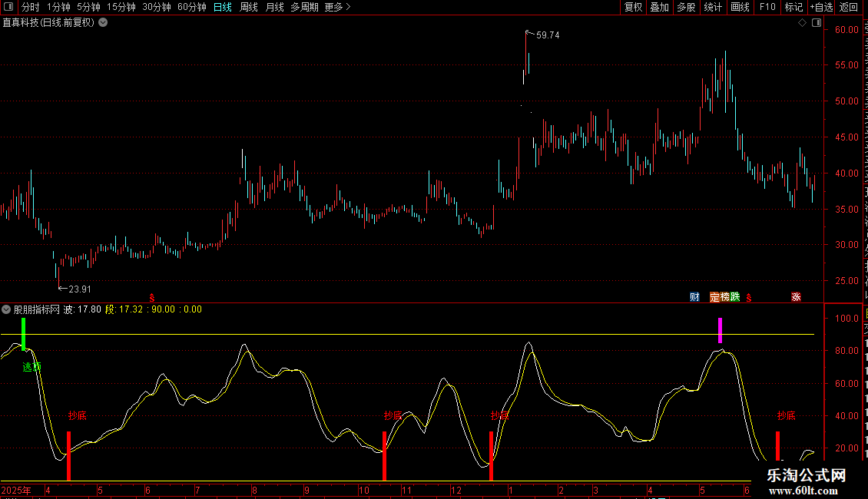Switch to 月线 monthly chart
Screen dimensions: 868x499
(274, 7)
